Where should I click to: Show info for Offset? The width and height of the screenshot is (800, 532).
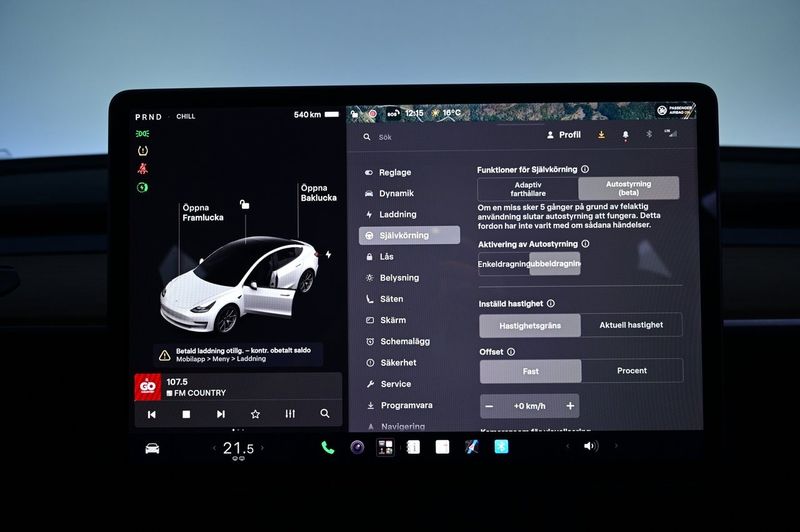tap(511, 351)
